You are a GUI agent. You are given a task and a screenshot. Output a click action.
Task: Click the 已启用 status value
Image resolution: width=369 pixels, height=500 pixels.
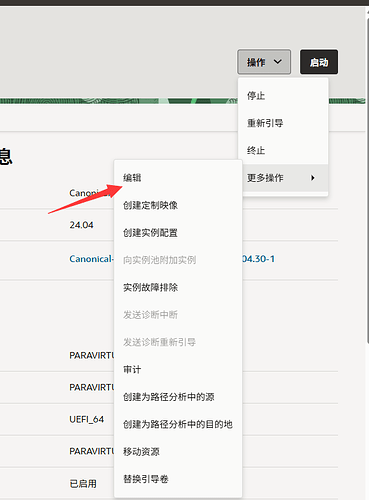[83, 483]
